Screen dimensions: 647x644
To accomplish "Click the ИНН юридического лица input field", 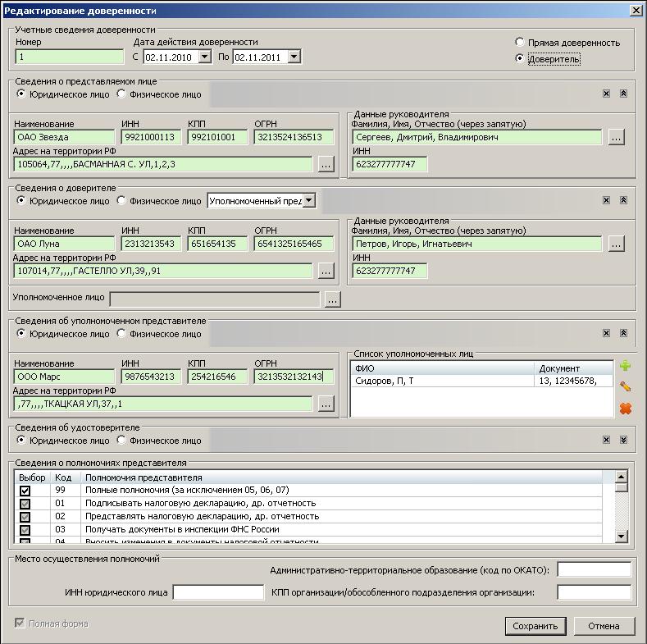I will [218, 592].
